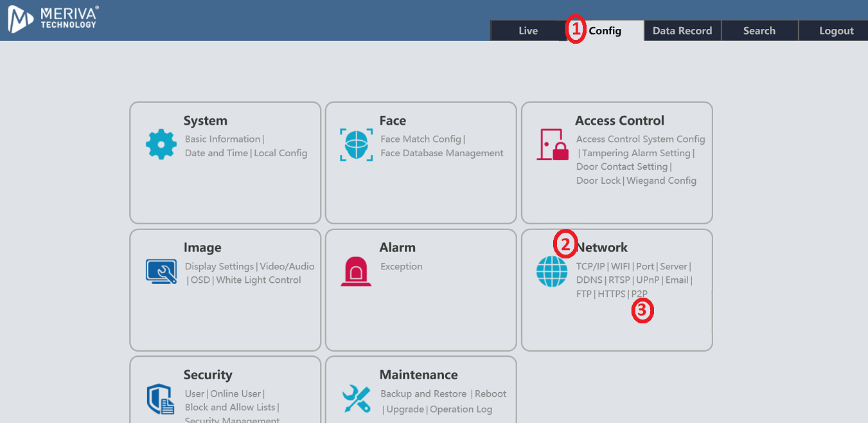Open Date and Time settings
This screenshot has height=423, width=868.
217,153
